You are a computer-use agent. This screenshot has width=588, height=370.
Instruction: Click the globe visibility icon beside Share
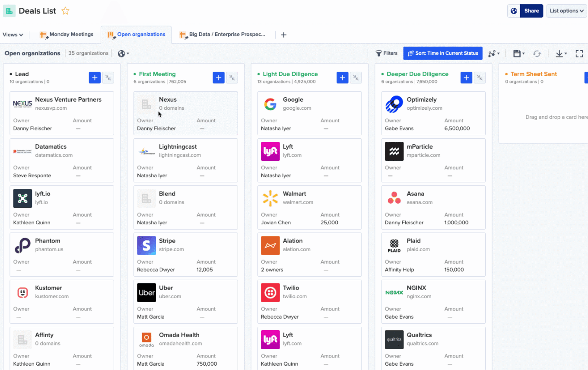point(514,11)
